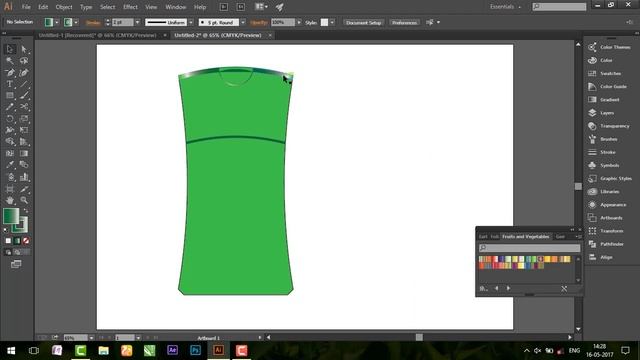Viewport: 640px width, 360px height.
Task: Open Uniform variable width profile dropdown
Action: [x=191, y=22]
